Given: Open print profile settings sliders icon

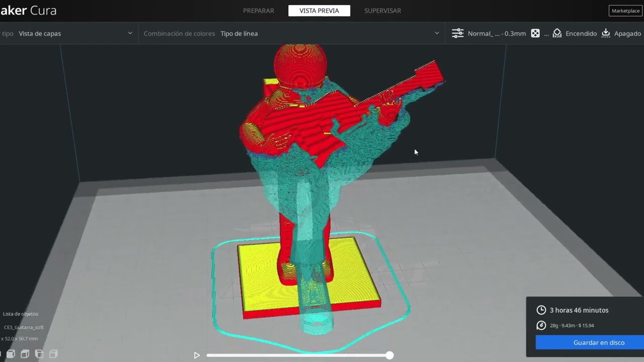Looking at the screenshot, I should pos(457,33).
